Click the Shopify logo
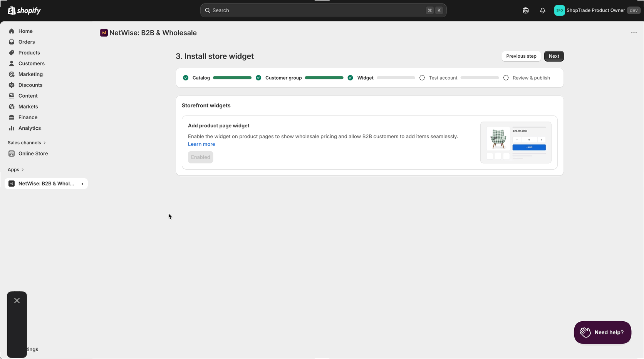Viewport: 644px width, 359px height. [x=24, y=10]
